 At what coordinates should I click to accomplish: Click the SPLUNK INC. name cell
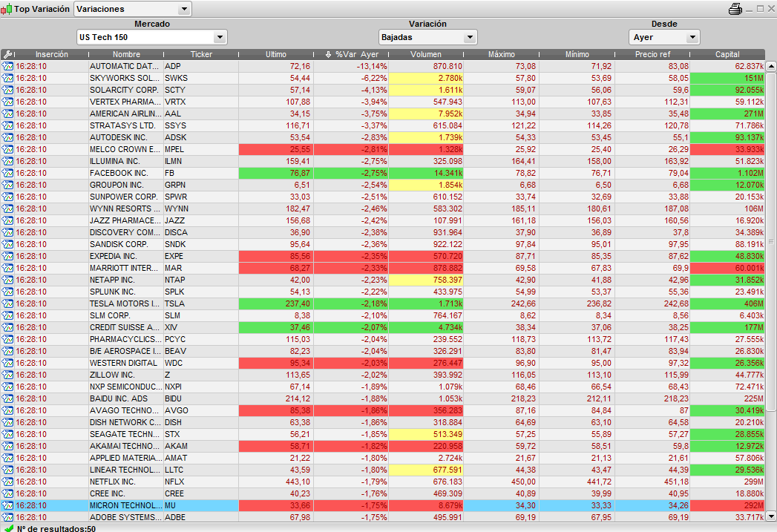pos(126,292)
